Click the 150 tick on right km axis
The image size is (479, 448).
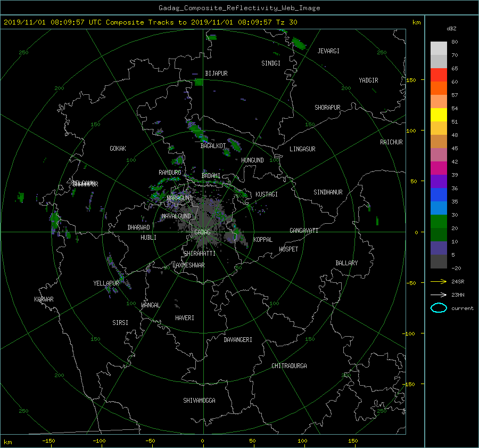(411, 80)
